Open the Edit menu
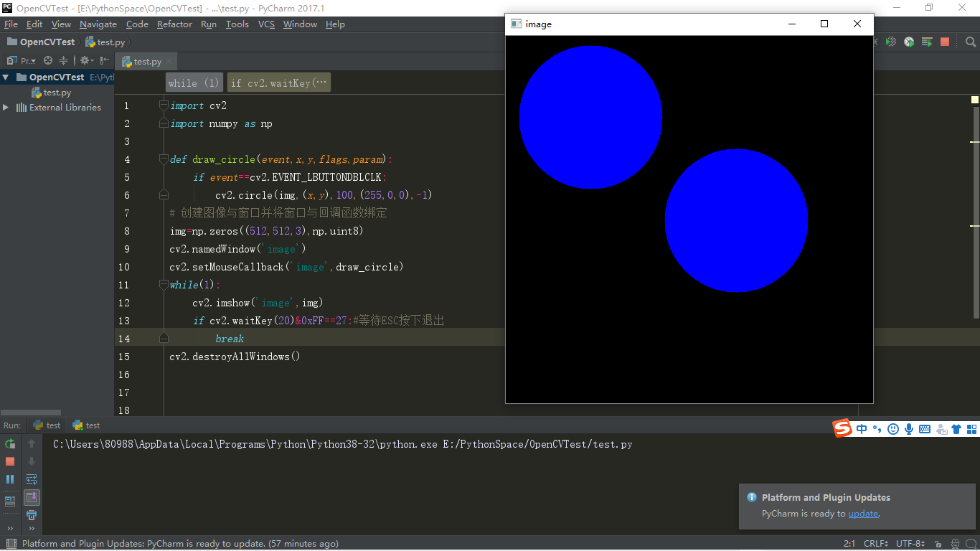Screen dimensions: 980x551 coord(34,24)
